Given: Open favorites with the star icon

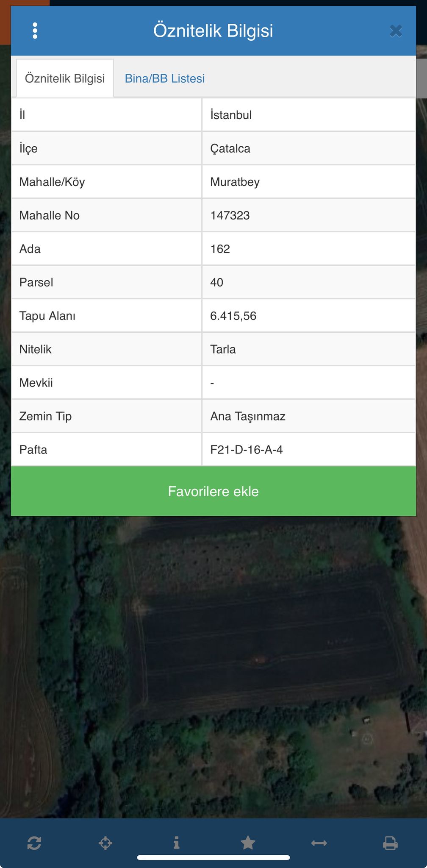Looking at the screenshot, I should tap(248, 843).
